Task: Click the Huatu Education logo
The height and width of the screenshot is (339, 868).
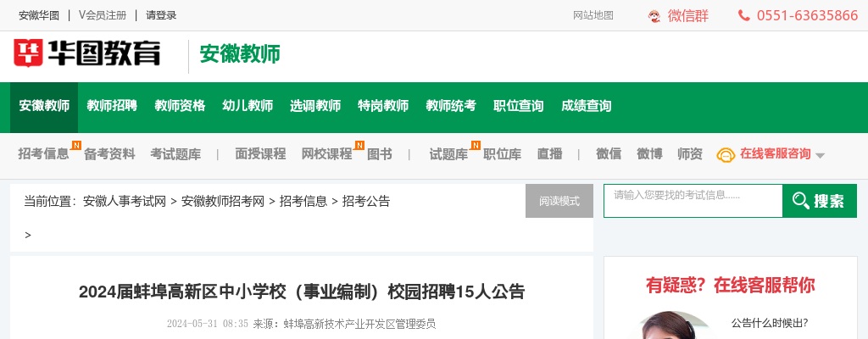Action: pos(87,53)
